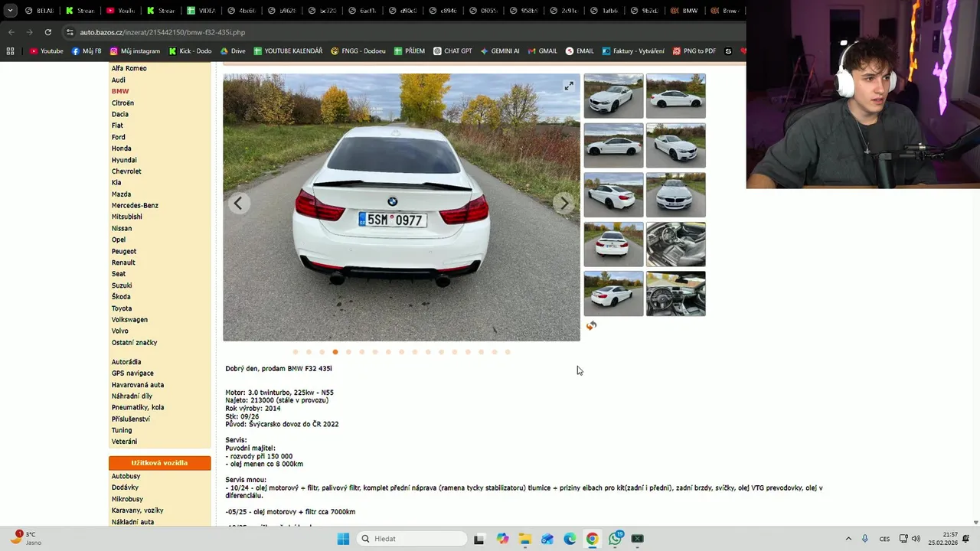
Task: View site information icon in address bar
Action: 70,32
